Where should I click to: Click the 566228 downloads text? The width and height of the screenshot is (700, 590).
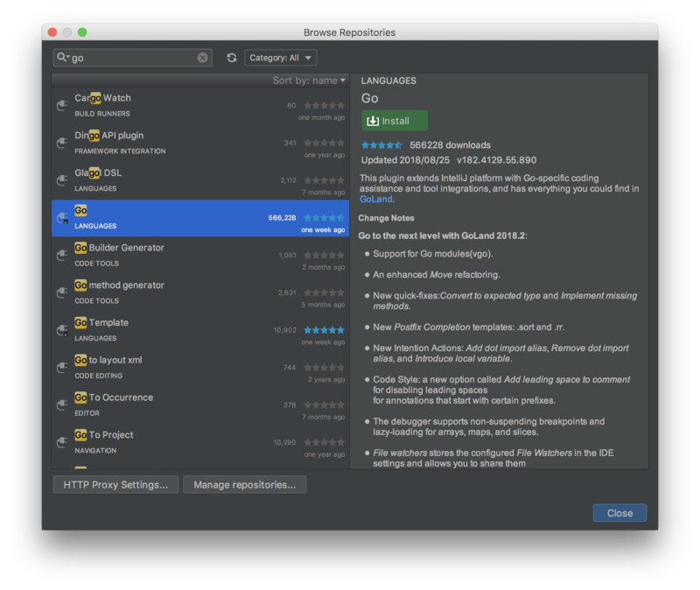click(x=450, y=145)
